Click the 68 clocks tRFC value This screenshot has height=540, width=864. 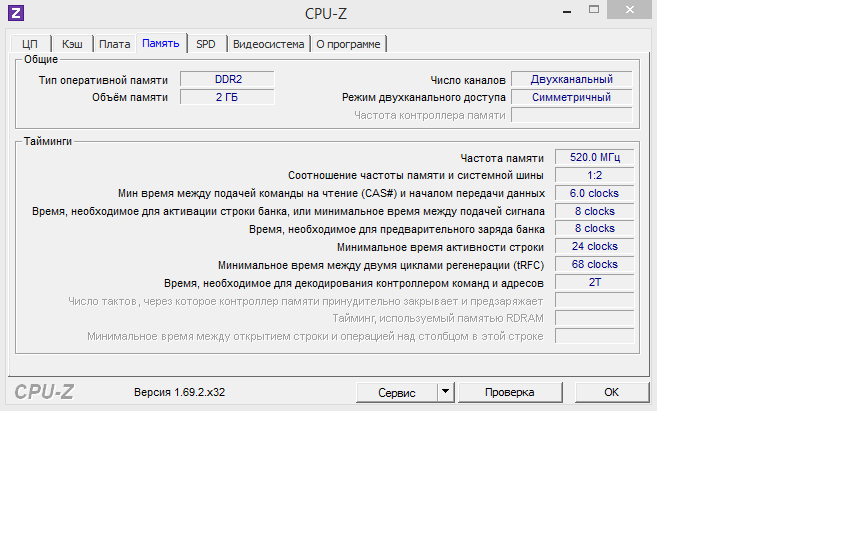click(595, 264)
